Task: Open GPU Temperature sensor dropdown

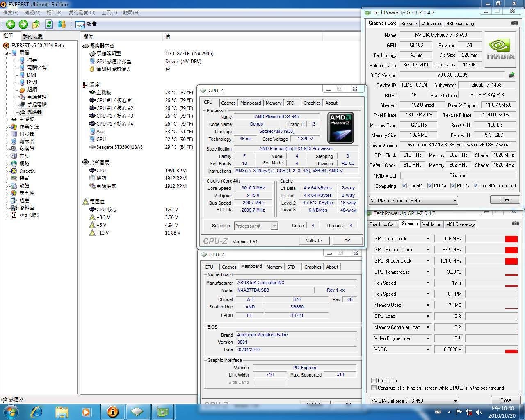Action: point(427,272)
